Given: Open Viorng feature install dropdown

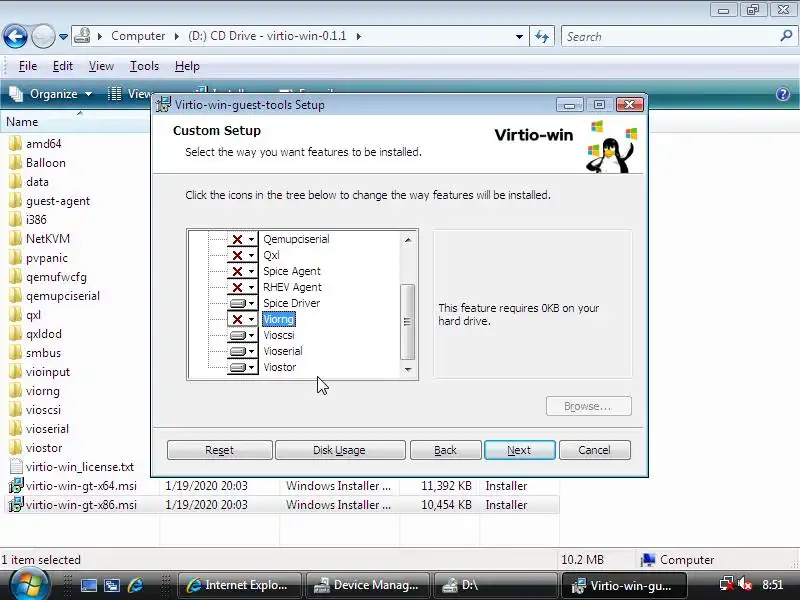Looking at the screenshot, I should point(242,319).
